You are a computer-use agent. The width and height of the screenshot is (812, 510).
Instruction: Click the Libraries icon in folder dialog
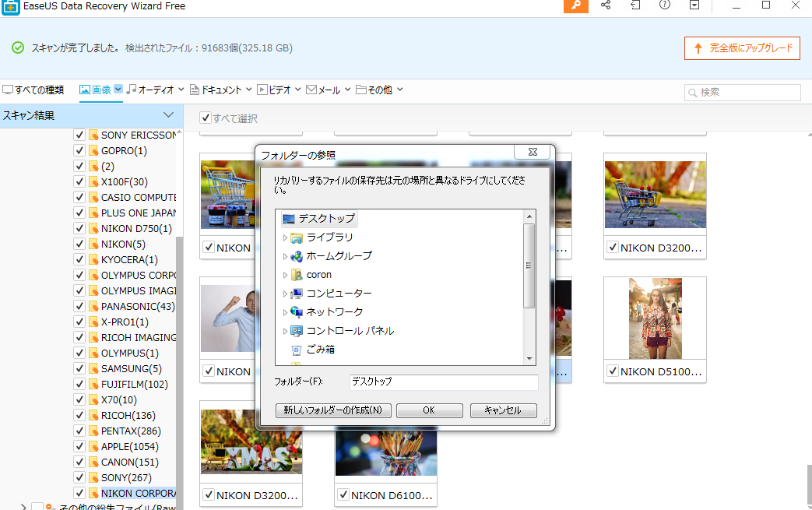point(296,237)
